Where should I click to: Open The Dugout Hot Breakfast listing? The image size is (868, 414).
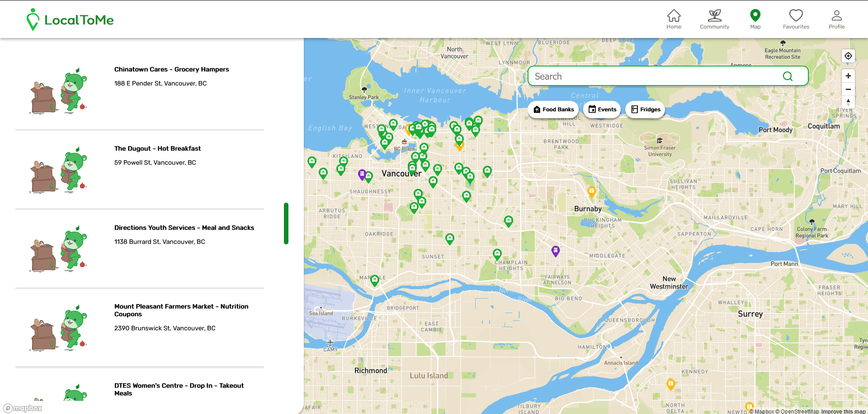pos(157,148)
